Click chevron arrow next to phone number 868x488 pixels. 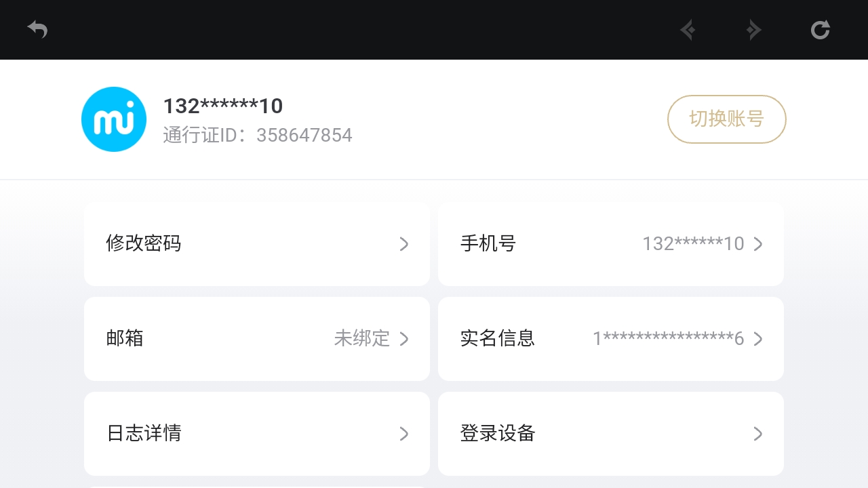tap(758, 244)
